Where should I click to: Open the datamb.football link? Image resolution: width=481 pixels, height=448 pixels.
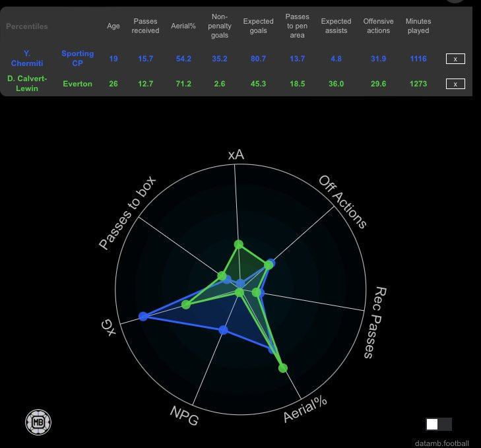click(441, 443)
